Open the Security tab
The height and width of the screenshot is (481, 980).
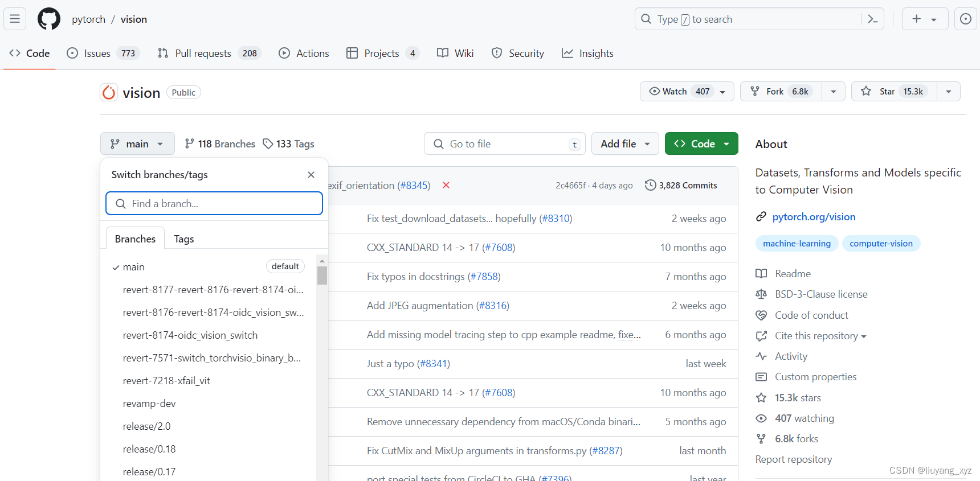click(x=518, y=53)
